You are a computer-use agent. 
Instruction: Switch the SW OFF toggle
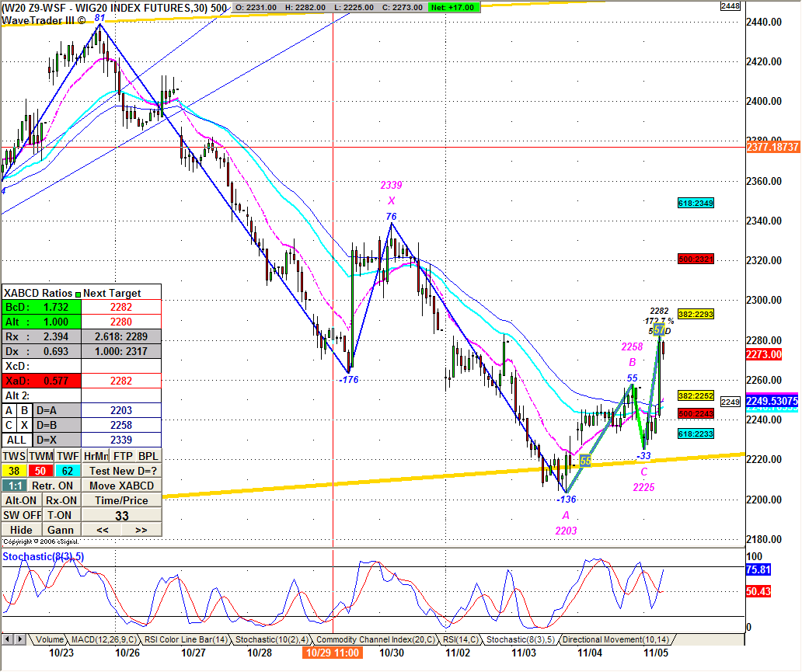pyautogui.click(x=20, y=515)
